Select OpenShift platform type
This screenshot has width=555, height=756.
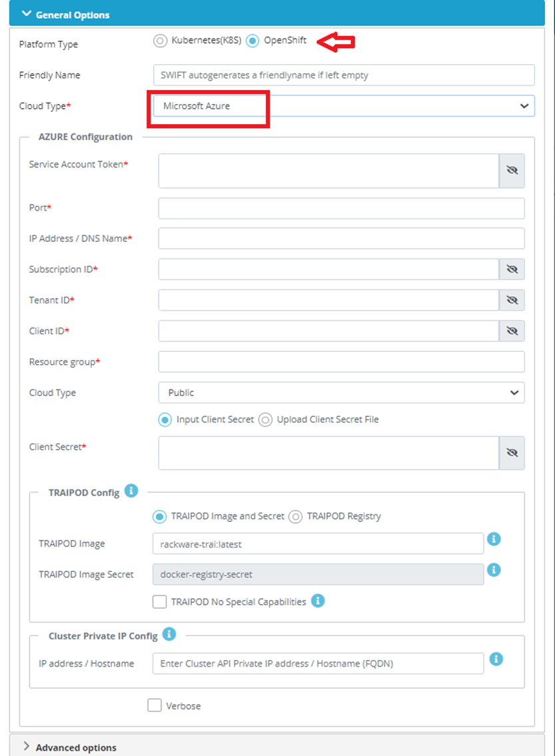click(x=253, y=41)
